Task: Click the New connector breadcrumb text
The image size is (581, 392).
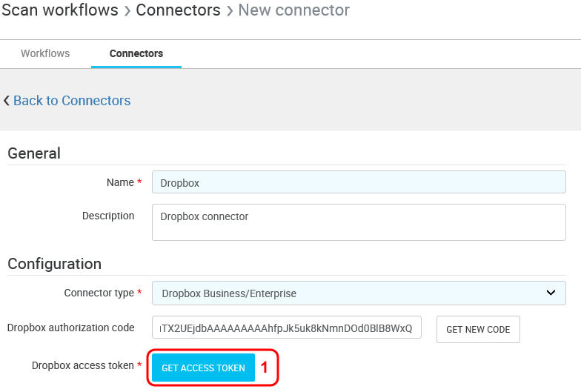Action: (293, 10)
